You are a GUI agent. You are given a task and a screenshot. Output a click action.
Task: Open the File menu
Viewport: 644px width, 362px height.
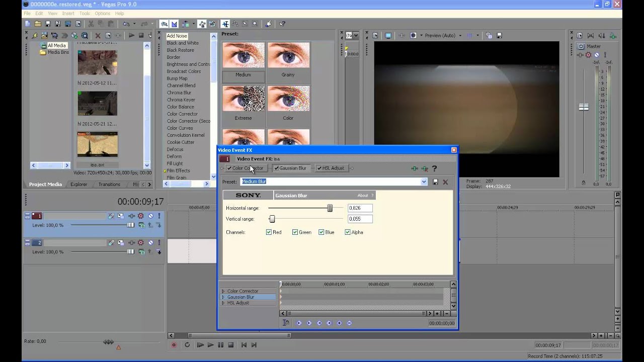pos(27,14)
